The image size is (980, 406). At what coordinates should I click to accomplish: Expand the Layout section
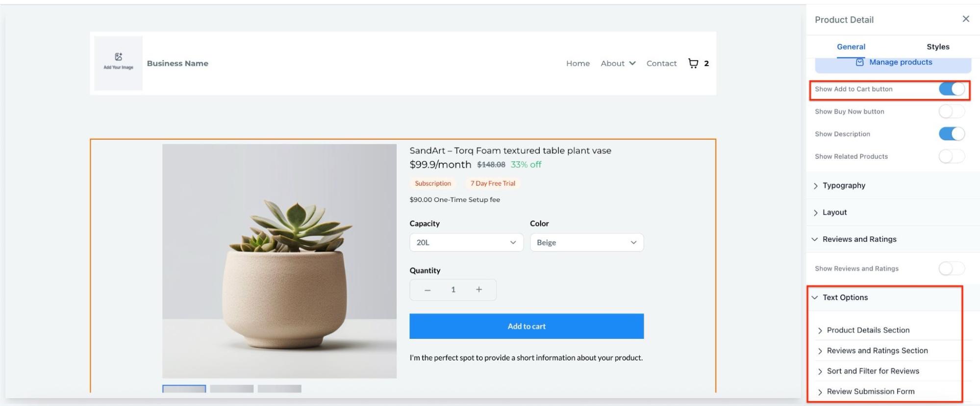click(x=834, y=212)
